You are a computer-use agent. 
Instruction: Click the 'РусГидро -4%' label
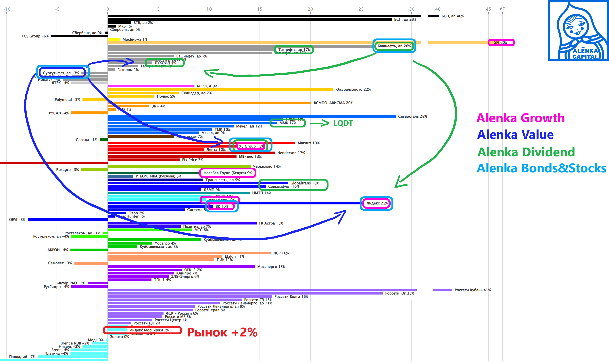[56, 287]
